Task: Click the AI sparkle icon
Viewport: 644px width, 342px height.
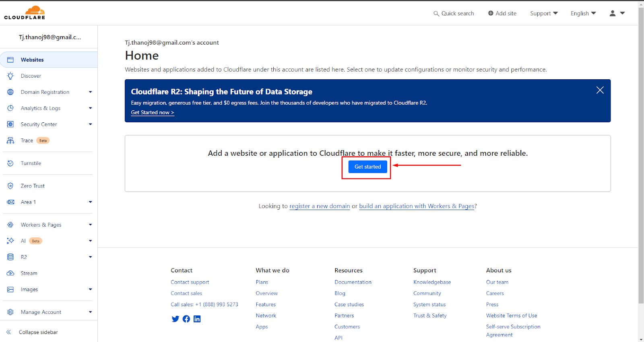Action: pos(10,241)
